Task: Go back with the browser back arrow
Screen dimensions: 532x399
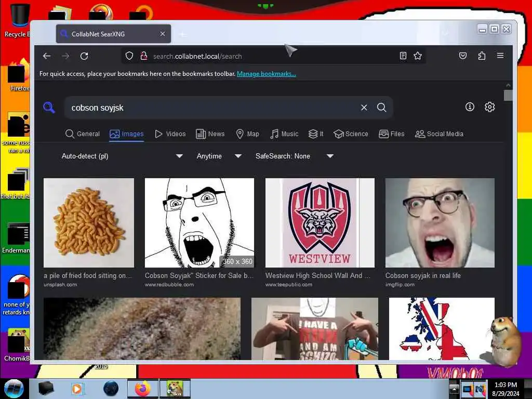Action: pyautogui.click(x=47, y=56)
